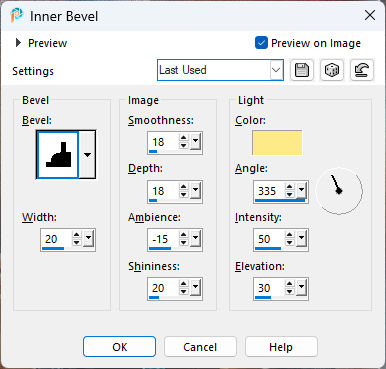Uncheck the Preview on Image checkbox

[261, 43]
